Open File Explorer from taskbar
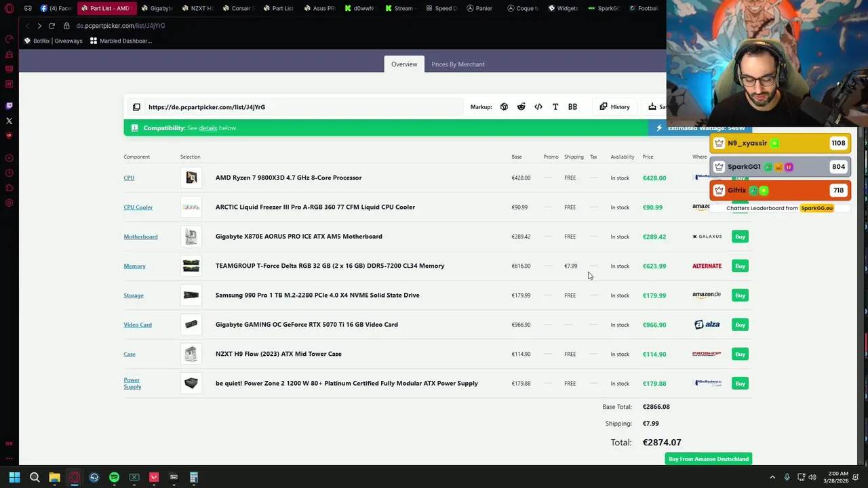The height and width of the screenshot is (488, 868). pyautogui.click(x=54, y=477)
